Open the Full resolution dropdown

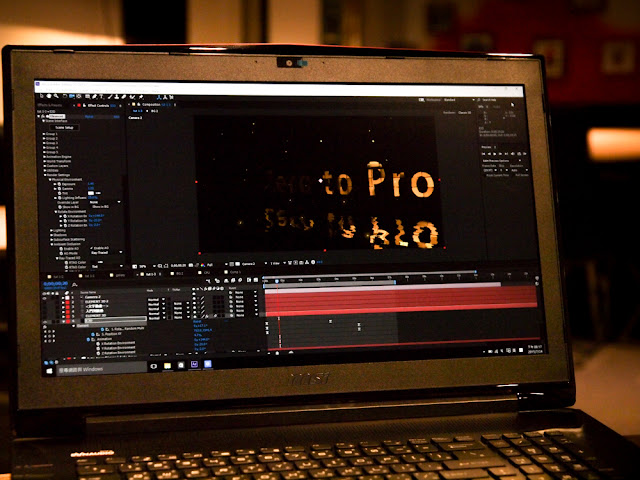tap(218, 266)
